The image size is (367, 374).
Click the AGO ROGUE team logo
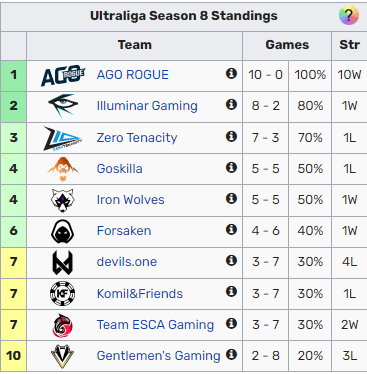click(63, 75)
